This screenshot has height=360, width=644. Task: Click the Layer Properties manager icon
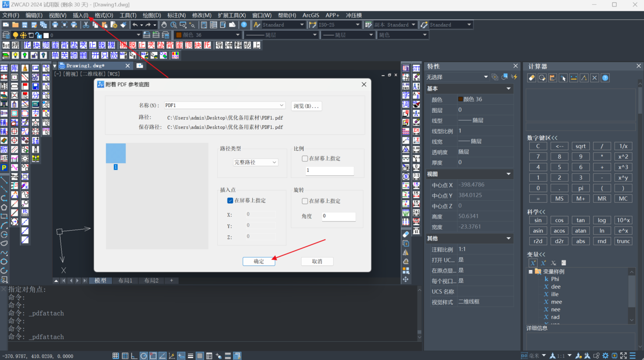[5, 35]
